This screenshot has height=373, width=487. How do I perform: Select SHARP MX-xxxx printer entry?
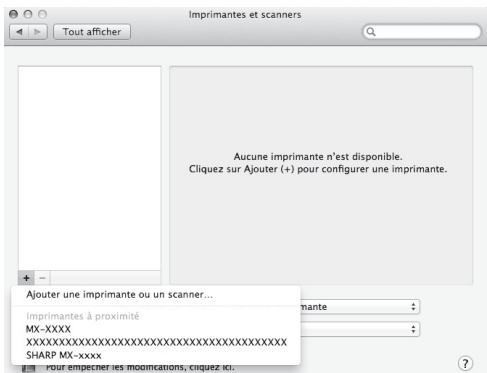pos(64,355)
